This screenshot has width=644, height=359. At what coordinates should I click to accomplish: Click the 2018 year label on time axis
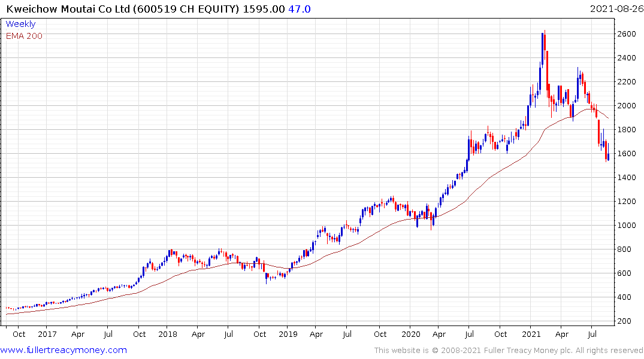point(168,334)
